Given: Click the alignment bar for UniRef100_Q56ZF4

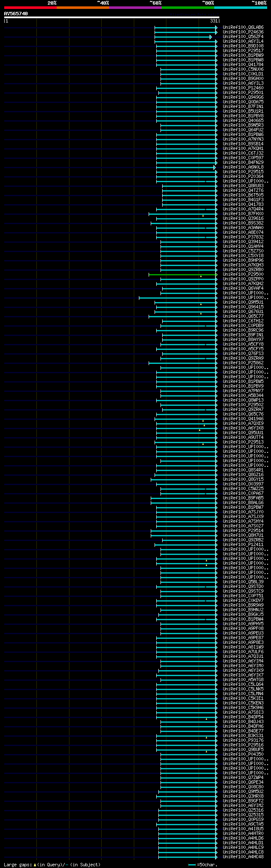Looking at the screenshot, I should click(x=183, y=37).
